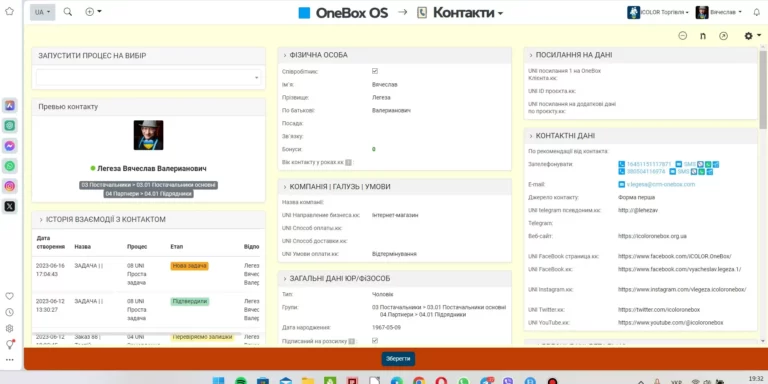Open the Контакти title dropdown arrow
This screenshot has height=384, width=768.
click(x=500, y=14)
